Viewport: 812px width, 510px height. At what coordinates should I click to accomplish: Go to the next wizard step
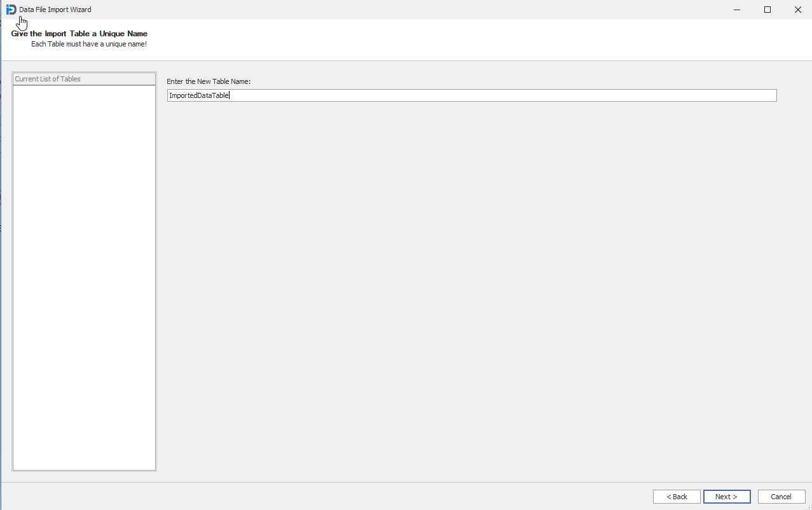click(726, 497)
